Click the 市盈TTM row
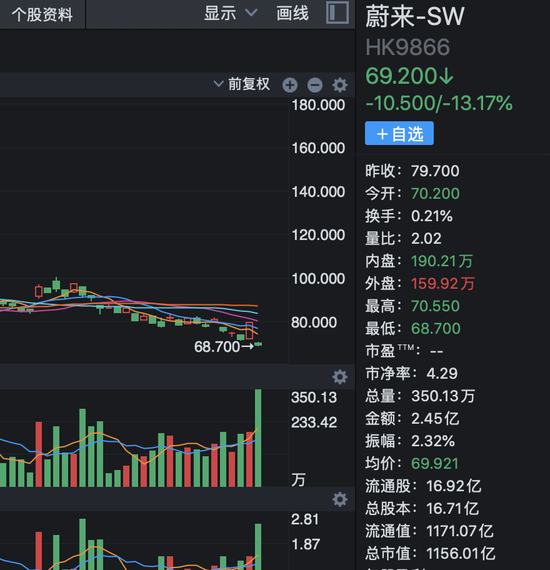The width and height of the screenshot is (550, 570). [x=404, y=351]
